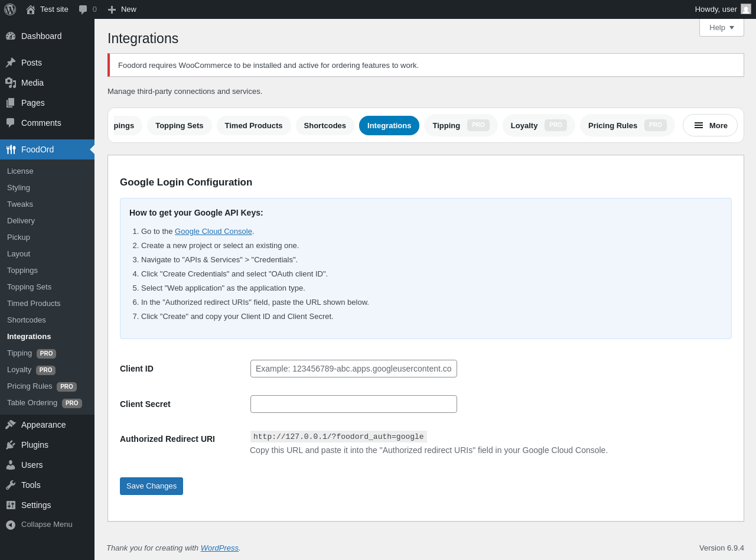756x560 pixels.
Task: Expand the Help dropdown
Action: pyautogui.click(x=721, y=28)
